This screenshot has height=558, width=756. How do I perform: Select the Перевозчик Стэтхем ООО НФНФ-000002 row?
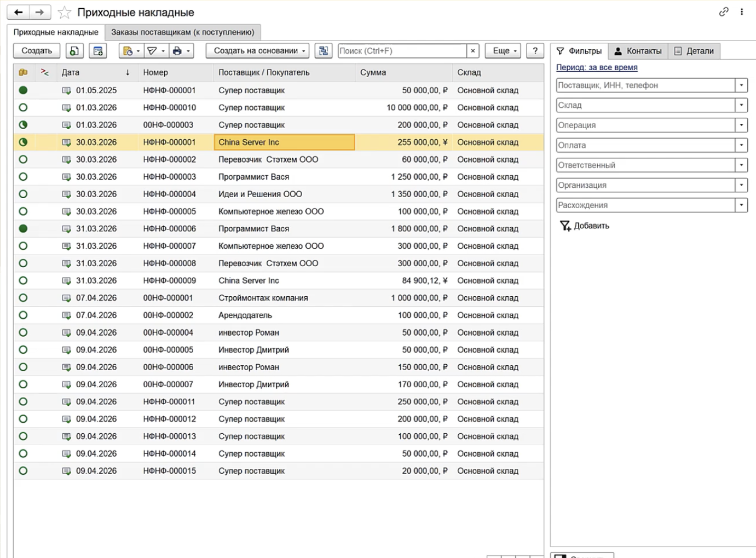click(x=279, y=159)
